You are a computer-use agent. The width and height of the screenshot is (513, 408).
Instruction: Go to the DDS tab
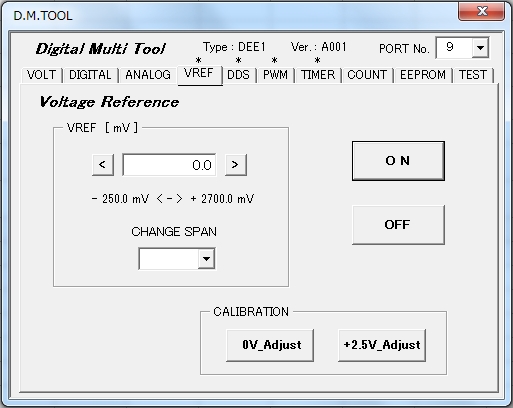[x=239, y=75]
